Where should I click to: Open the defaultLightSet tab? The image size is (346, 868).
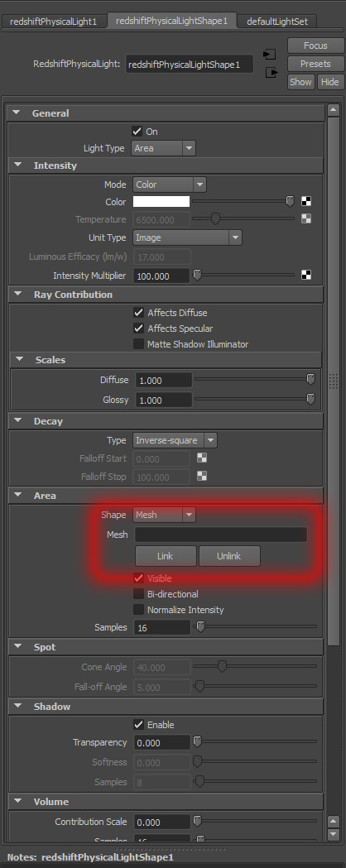[x=276, y=22]
